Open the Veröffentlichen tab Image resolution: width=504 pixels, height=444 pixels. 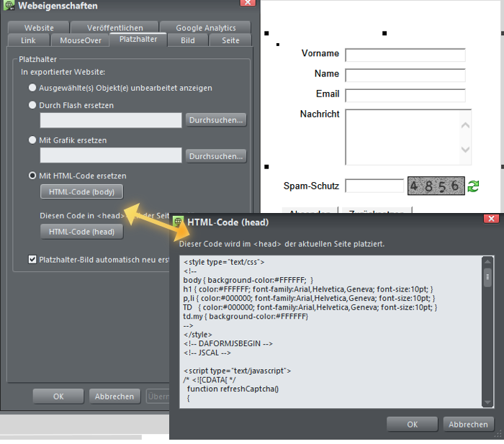pyautogui.click(x=114, y=28)
